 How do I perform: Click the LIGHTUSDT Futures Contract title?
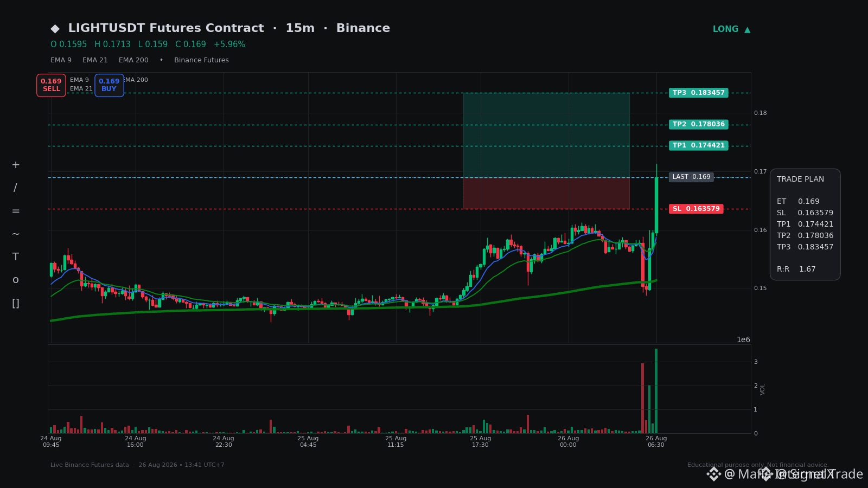tap(166, 28)
